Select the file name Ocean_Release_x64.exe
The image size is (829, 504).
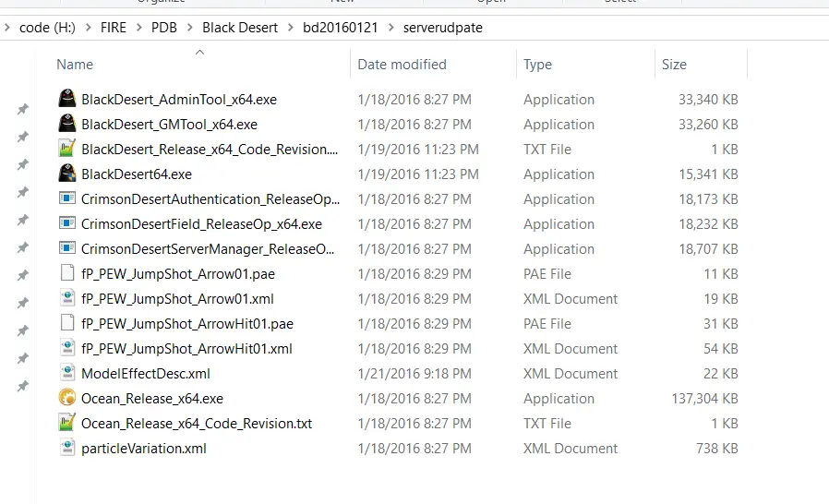[x=152, y=398]
